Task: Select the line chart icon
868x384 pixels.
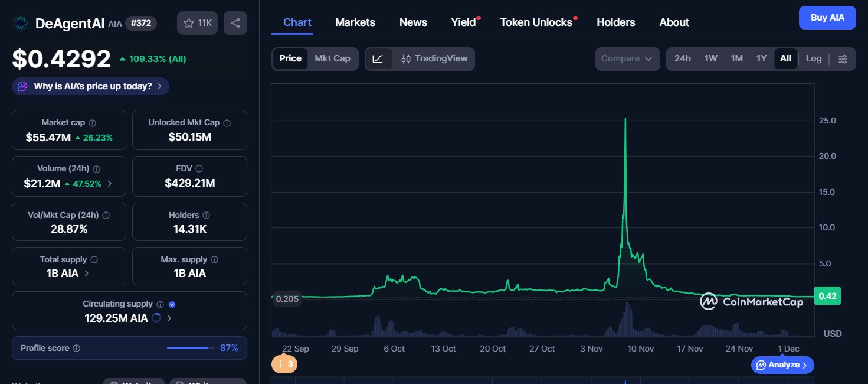Action: click(378, 58)
